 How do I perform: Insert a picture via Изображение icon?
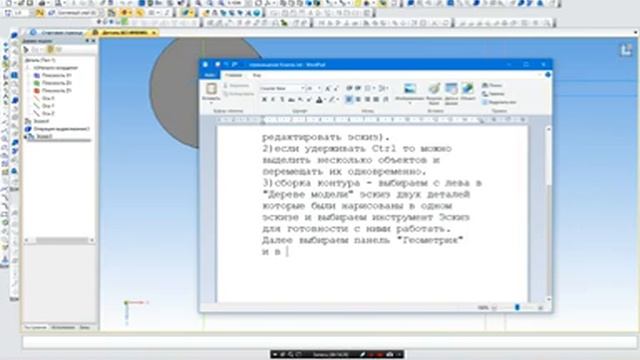(x=409, y=89)
